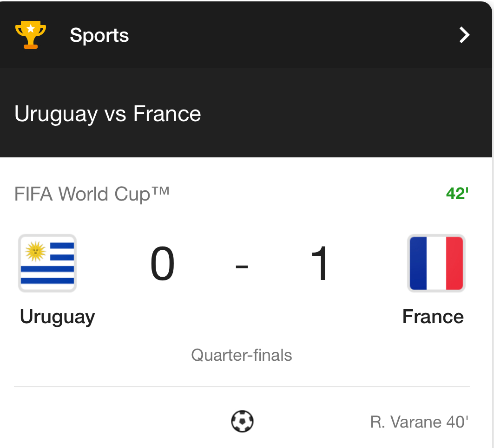Open the FIFA World Cup™ competition label
494x448 pixels.
point(92,194)
